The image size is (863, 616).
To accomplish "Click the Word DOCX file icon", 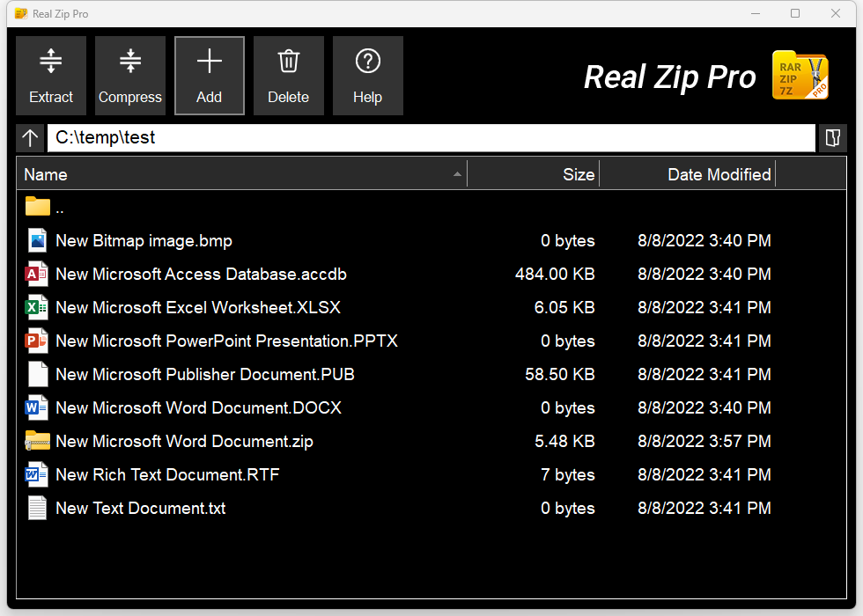I will [x=37, y=407].
